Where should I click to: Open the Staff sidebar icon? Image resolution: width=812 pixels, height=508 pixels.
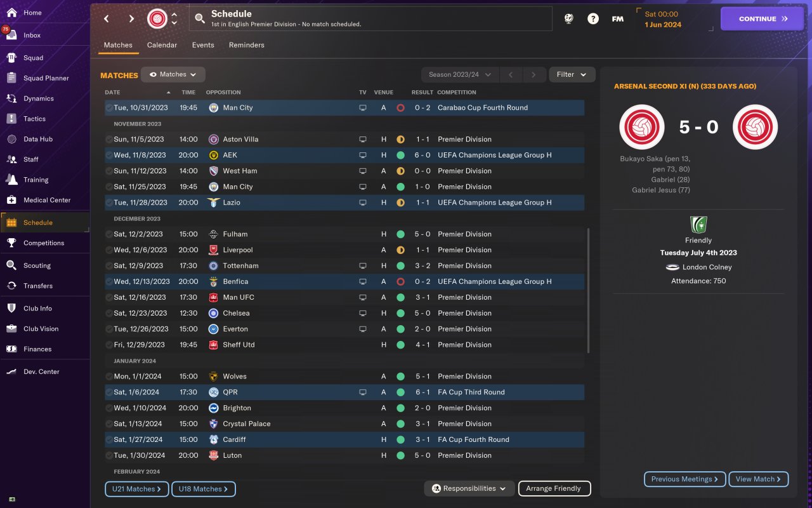(11, 159)
